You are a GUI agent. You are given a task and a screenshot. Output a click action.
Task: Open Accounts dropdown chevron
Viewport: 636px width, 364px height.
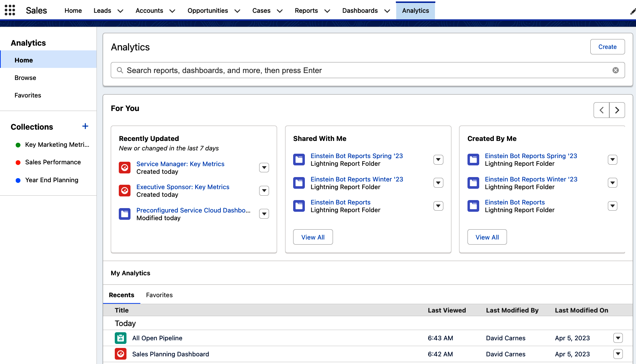[x=172, y=11]
